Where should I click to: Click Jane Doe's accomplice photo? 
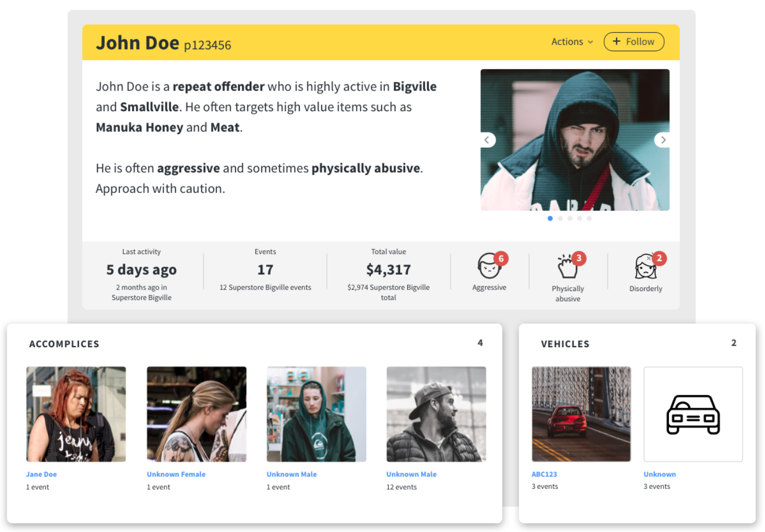76,414
